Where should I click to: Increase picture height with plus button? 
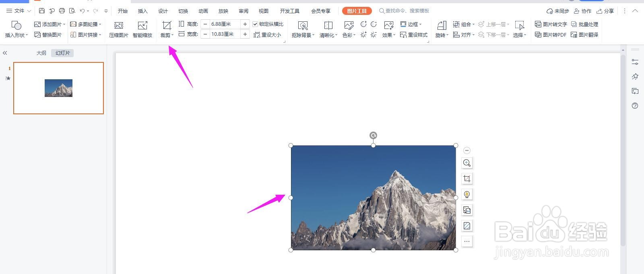pyautogui.click(x=245, y=24)
